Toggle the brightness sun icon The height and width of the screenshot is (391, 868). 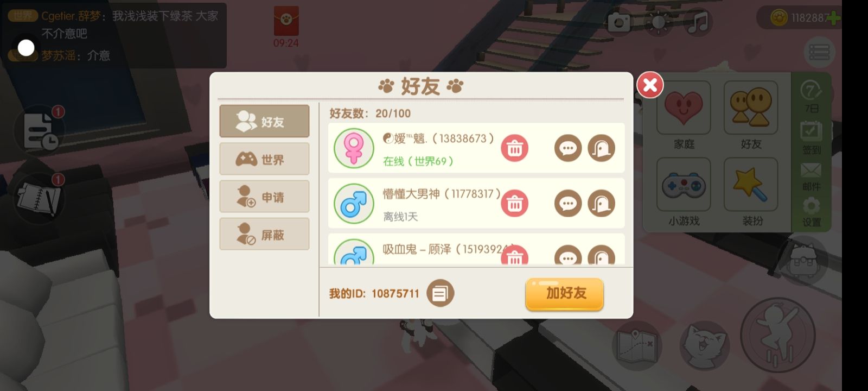pos(659,23)
